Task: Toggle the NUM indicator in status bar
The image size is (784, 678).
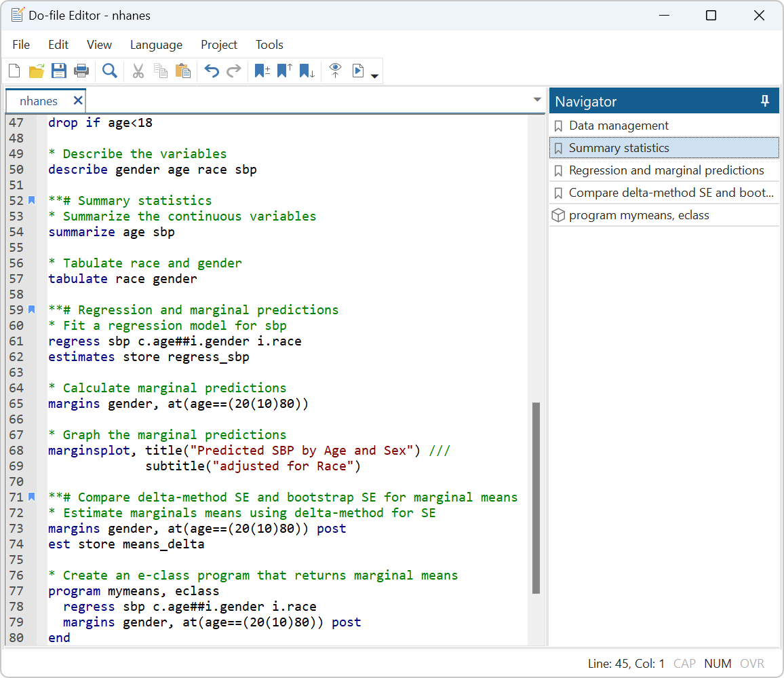Action: (718, 663)
